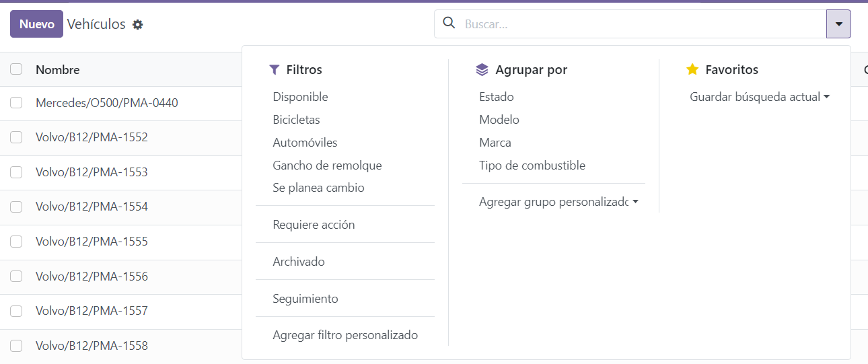Click the gear icon next to Vehículos
868x364 pixels.
[138, 24]
